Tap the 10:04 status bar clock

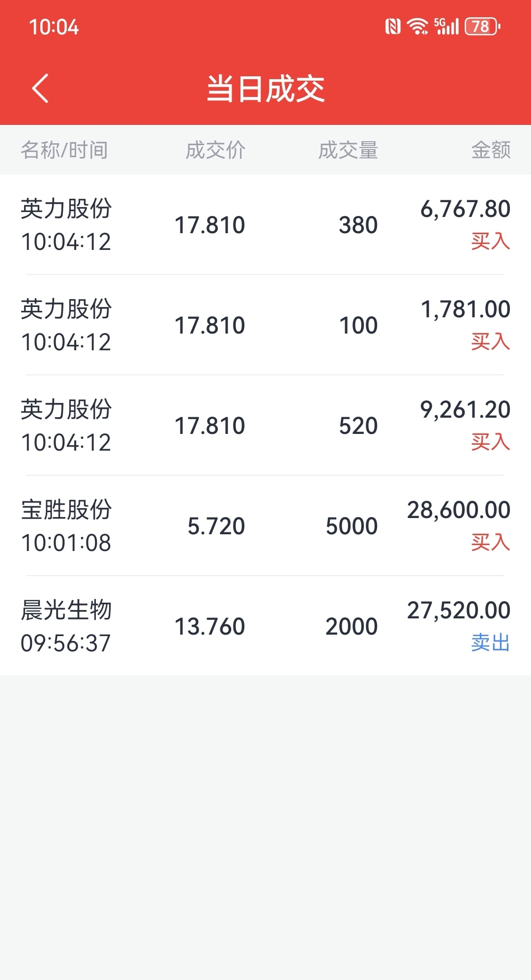(54, 27)
